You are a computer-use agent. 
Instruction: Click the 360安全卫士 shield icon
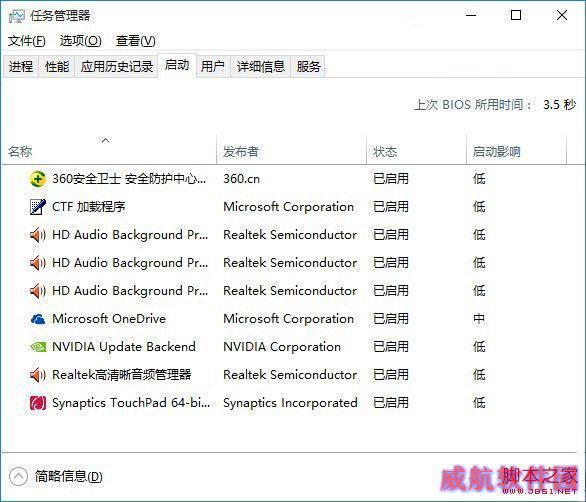pyautogui.click(x=37, y=179)
